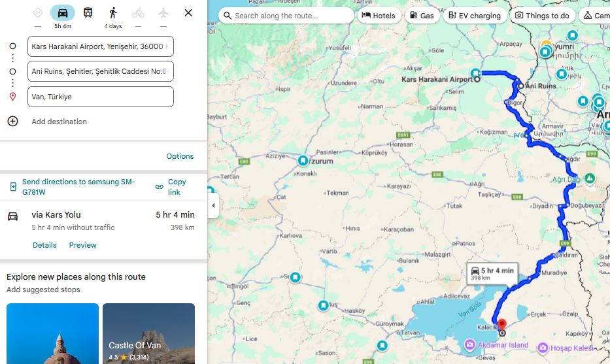This screenshot has height=364, width=610.
Task: Choose the walking travel mode
Action: pyautogui.click(x=113, y=13)
